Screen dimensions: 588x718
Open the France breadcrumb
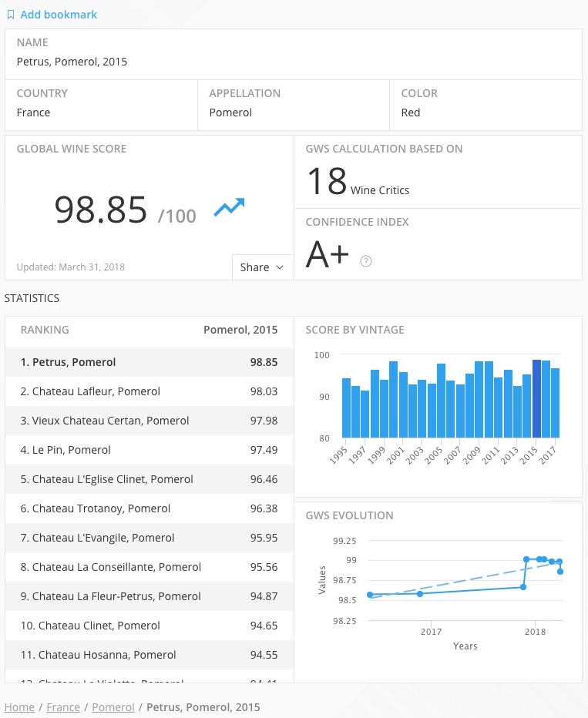pyautogui.click(x=63, y=706)
